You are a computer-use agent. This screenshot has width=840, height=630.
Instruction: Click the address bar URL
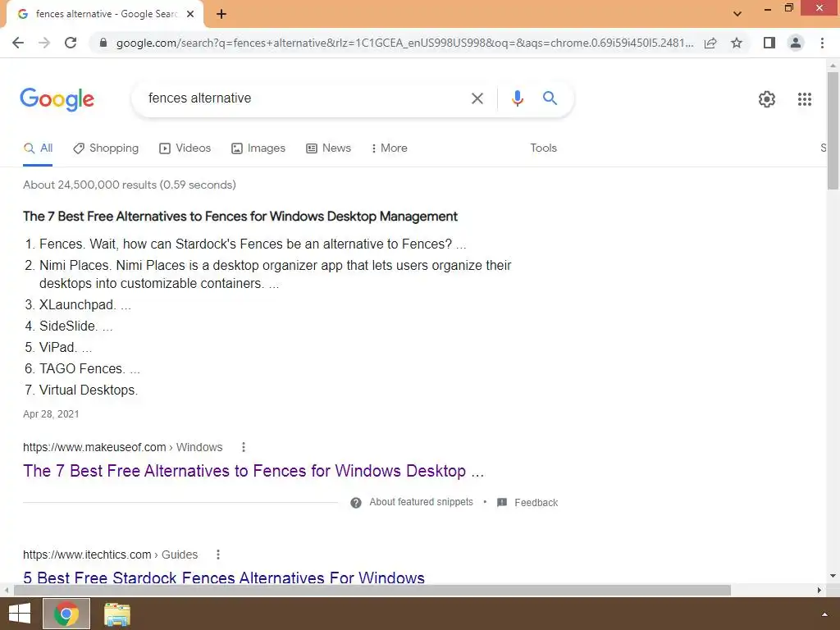[404, 43]
